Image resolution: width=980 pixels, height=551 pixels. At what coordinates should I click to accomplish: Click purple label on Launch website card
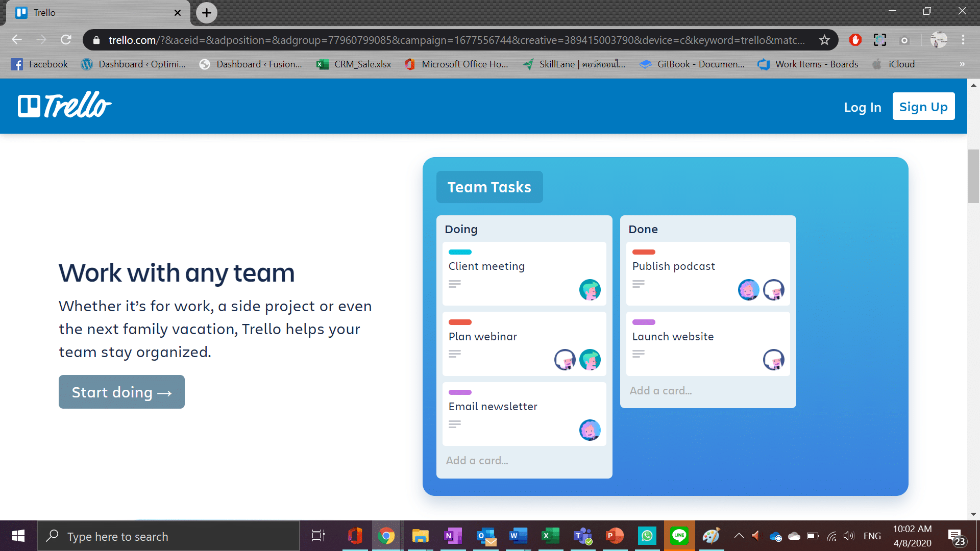coord(644,322)
